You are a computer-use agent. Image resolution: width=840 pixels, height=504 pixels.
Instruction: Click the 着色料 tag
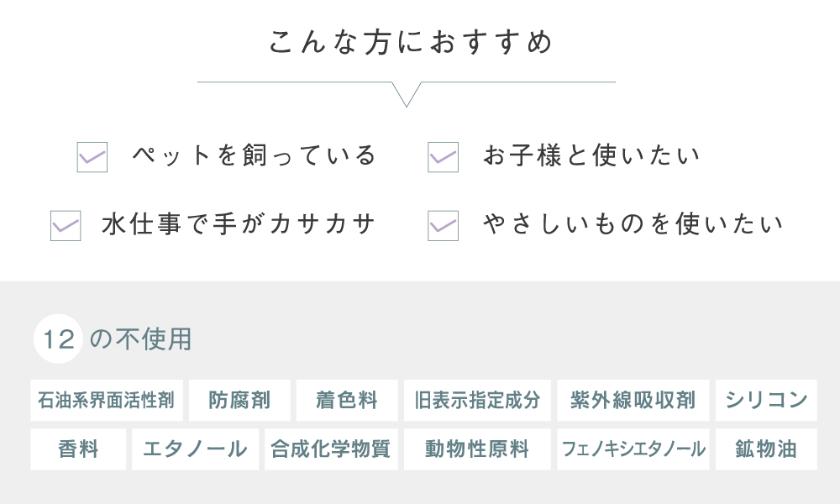(x=347, y=400)
